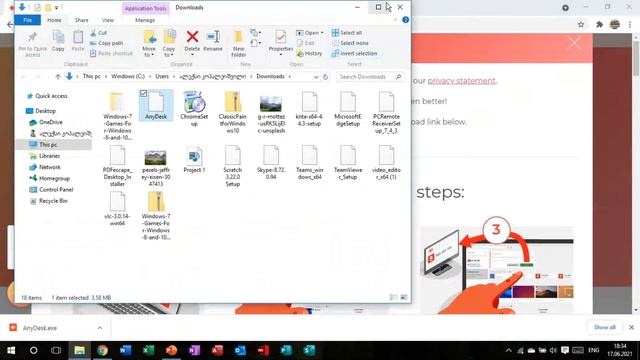Open Help with the blue question mark
The image size is (640, 360).
click(405, 20)
